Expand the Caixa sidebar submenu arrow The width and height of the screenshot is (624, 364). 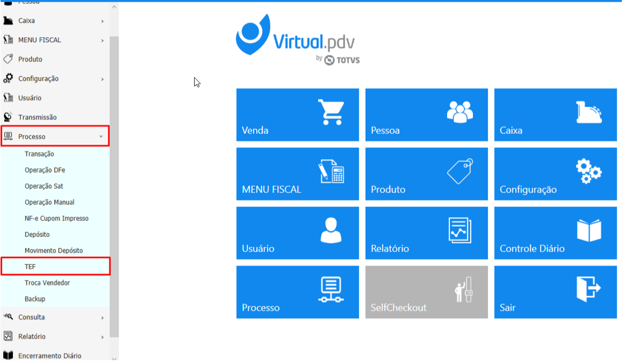pos(102,21)
